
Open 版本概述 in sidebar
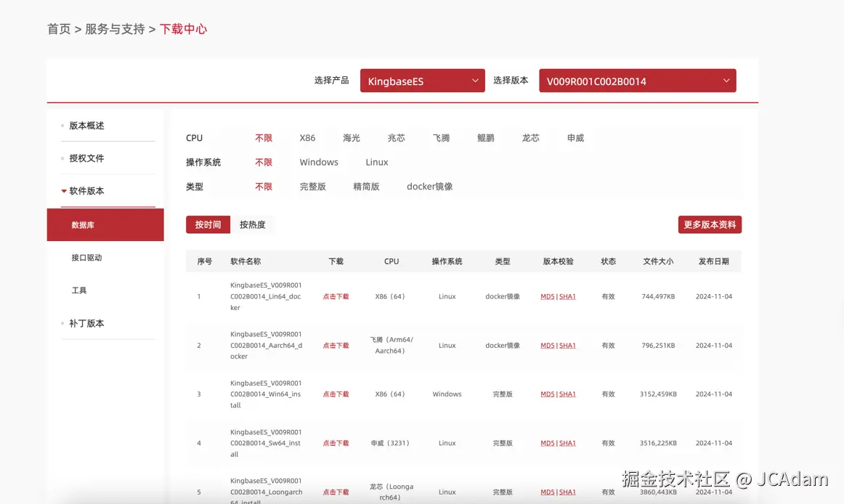click(x=86, y=126)
